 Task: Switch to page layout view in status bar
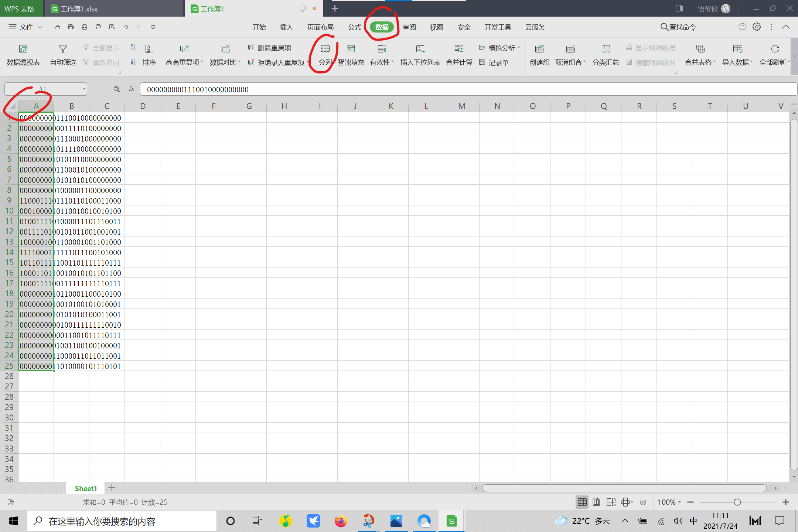pos(596,502)
